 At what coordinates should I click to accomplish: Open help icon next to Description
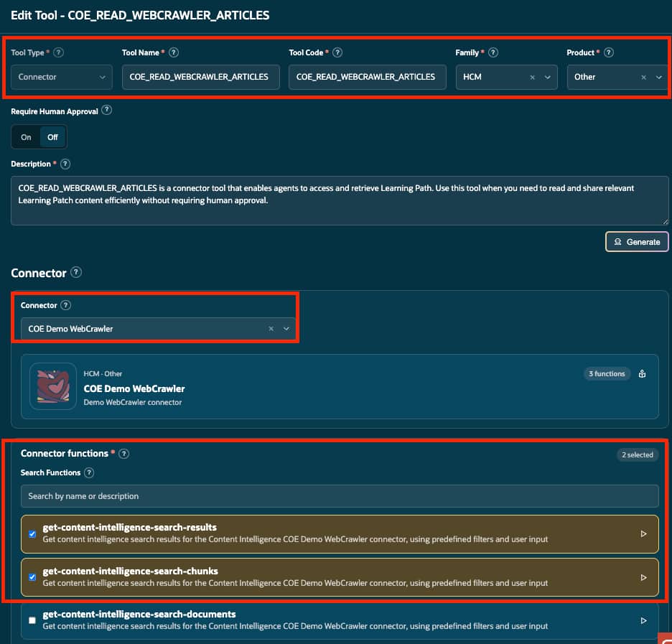65,164
